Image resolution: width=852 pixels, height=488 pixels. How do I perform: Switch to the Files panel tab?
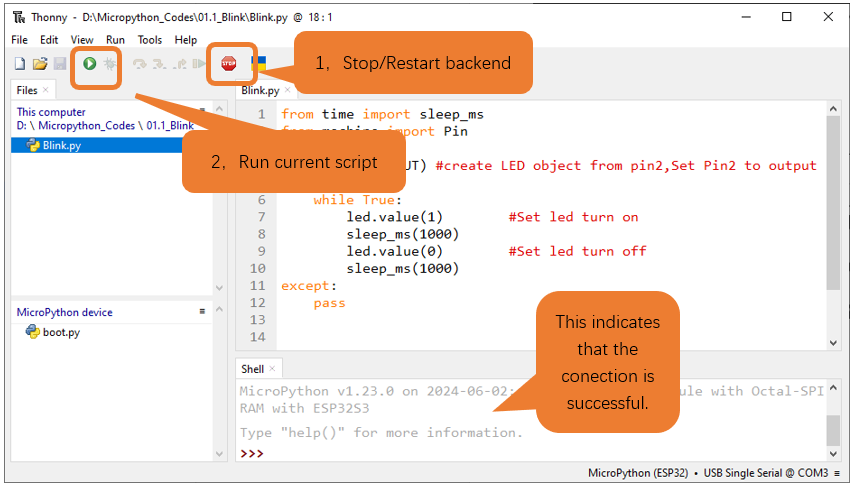pyautogui.click(x=27, y=90)
